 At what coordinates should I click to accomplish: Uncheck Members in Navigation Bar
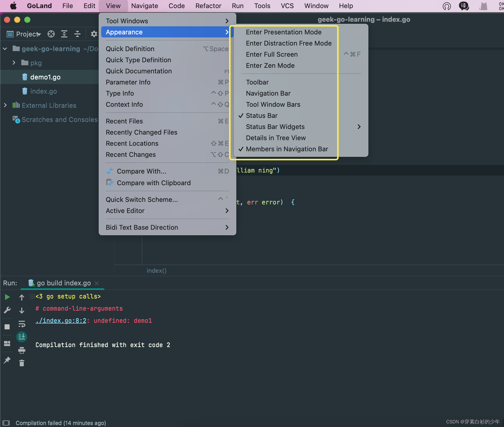pyautogui.click(x=287, y=149)
